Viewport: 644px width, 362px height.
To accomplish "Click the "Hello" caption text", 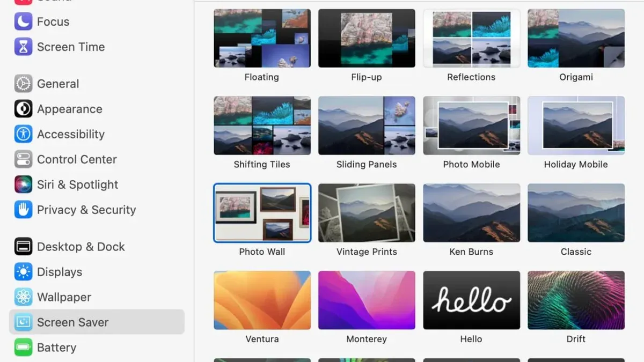I will [x=471, y=339].
